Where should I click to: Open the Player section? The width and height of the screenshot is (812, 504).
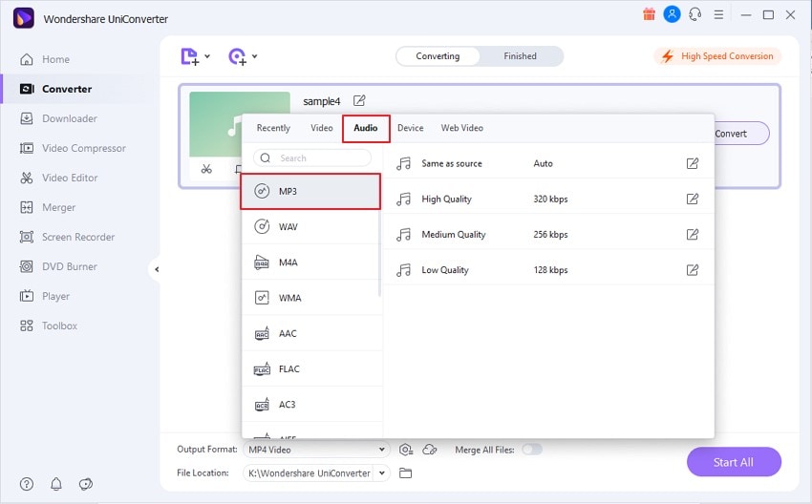[45, 296]
